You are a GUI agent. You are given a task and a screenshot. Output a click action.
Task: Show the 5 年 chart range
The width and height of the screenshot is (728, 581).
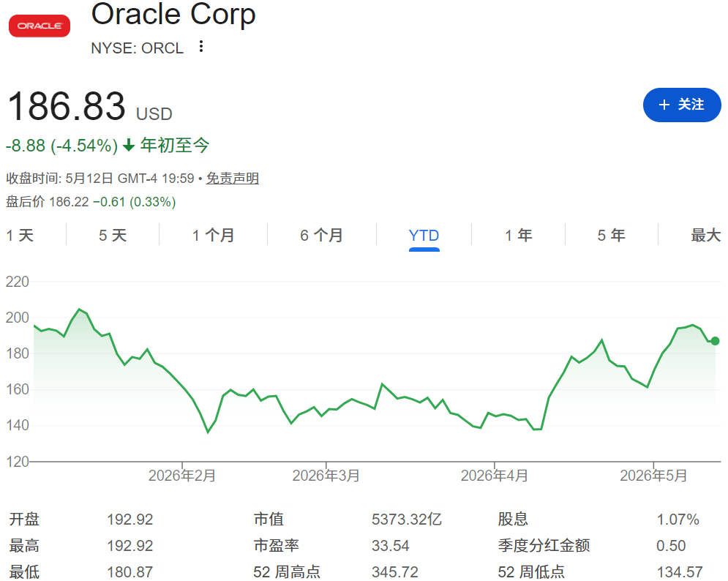click(x=612, y=236)
